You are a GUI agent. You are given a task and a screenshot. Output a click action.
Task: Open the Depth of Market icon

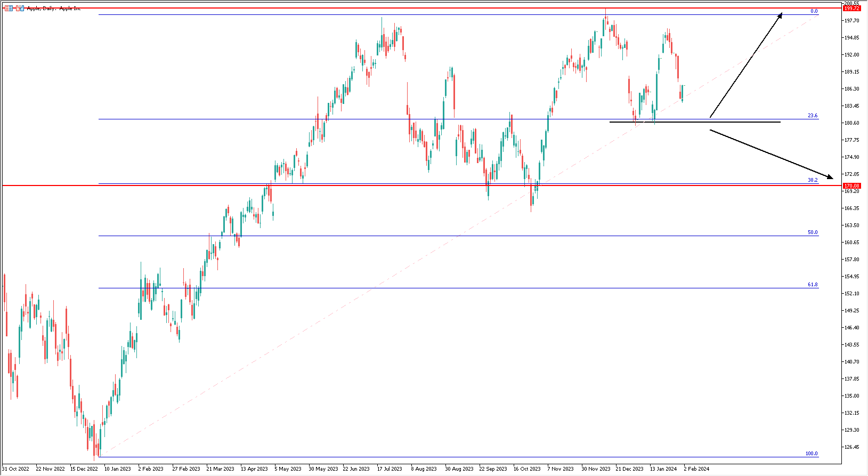click(9, 8)
